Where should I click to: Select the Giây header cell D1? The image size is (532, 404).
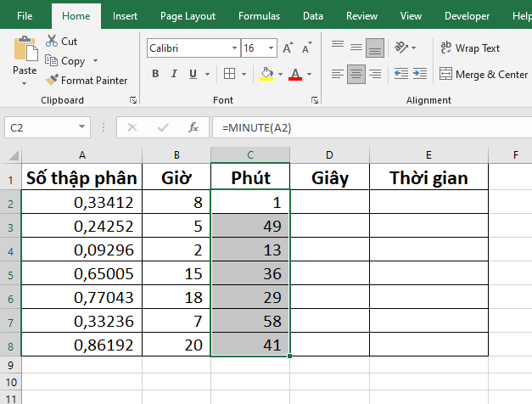pyautogui.click(x=329, y=178)
